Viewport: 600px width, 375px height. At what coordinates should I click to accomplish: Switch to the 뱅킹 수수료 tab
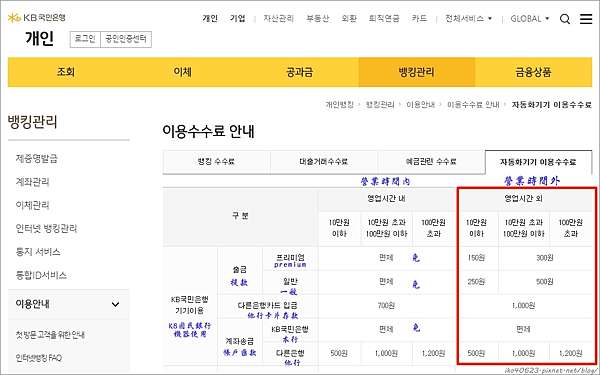point(217,162)
